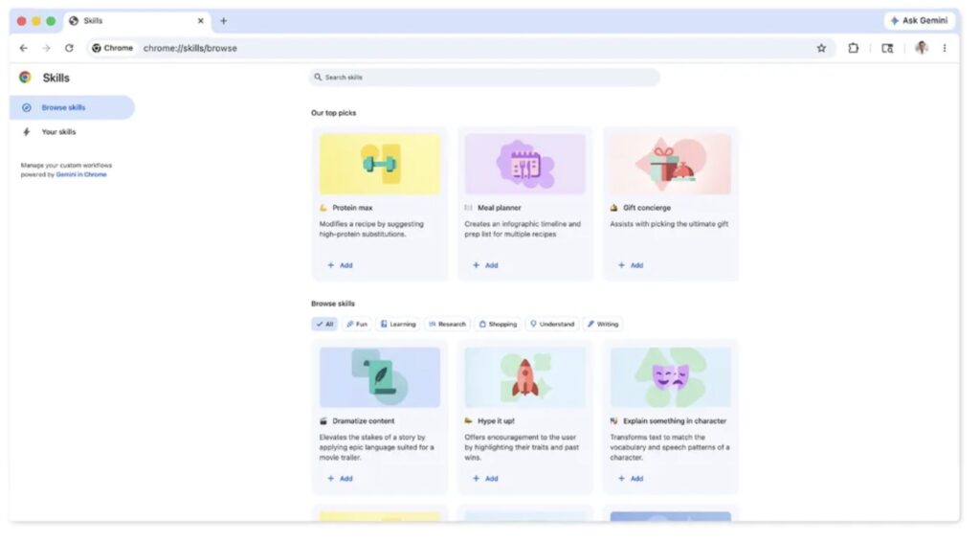980x542 pixels.
Task: Add the Protein max skill
Action: (x=340, y=265)
